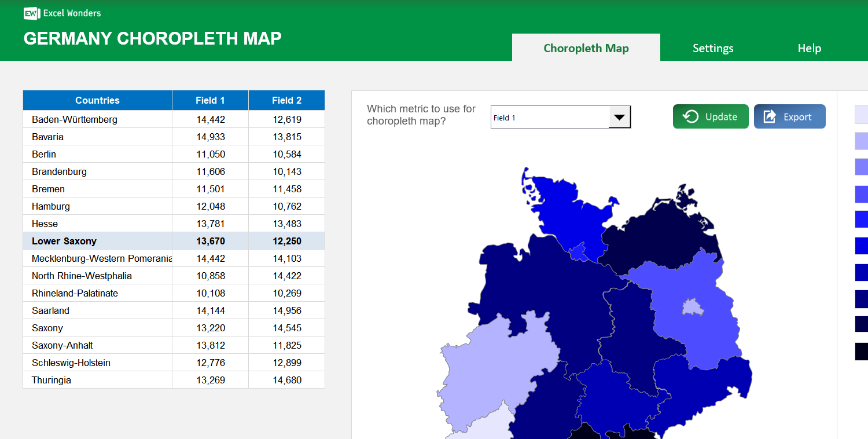The width and height of the screenshot is (868, 439).
Task: Click the refresh icon on the Update button
Action: click(x=691, y=116)
